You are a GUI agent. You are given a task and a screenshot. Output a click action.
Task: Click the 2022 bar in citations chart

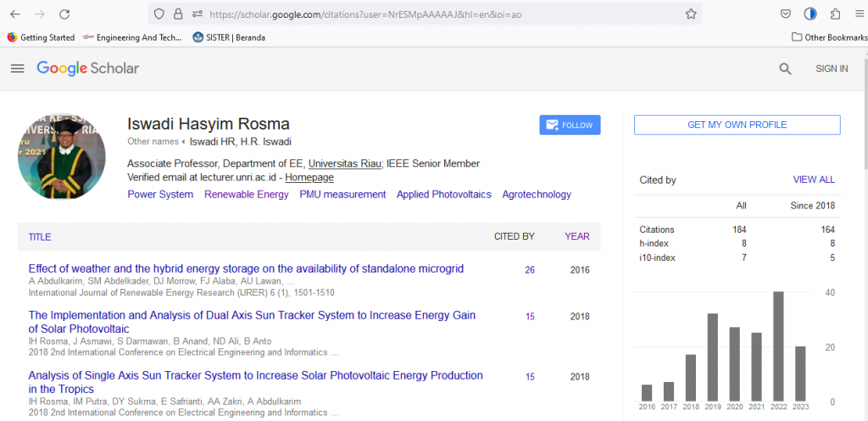point(778,346)
